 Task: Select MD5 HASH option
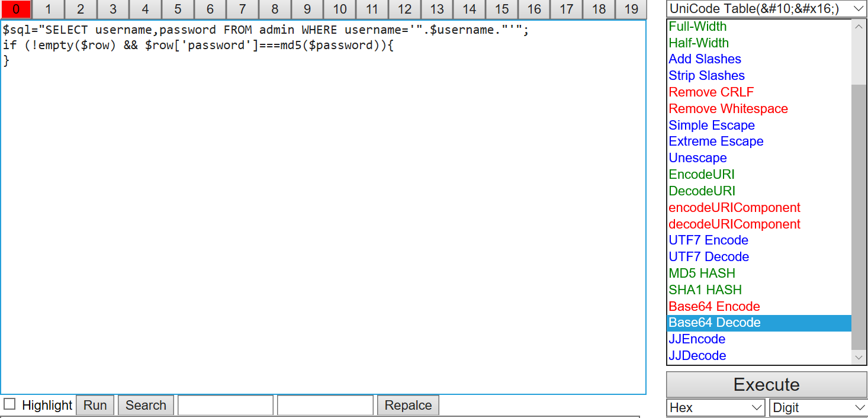click(x=759, y=274)
